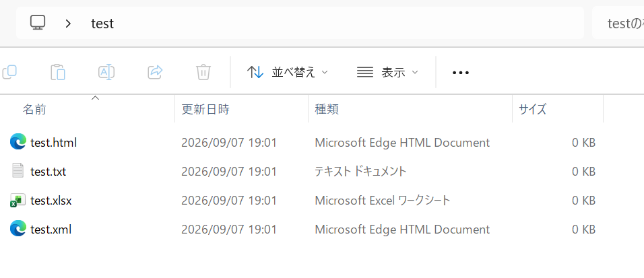
Task: Click the Microsoft Excel ワークシート type cell
Action: (383, 201)
